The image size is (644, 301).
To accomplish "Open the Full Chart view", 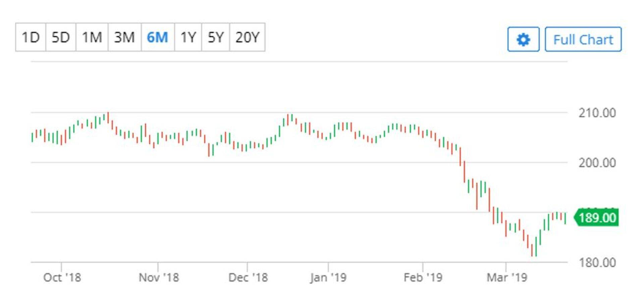I will point(583,39).
